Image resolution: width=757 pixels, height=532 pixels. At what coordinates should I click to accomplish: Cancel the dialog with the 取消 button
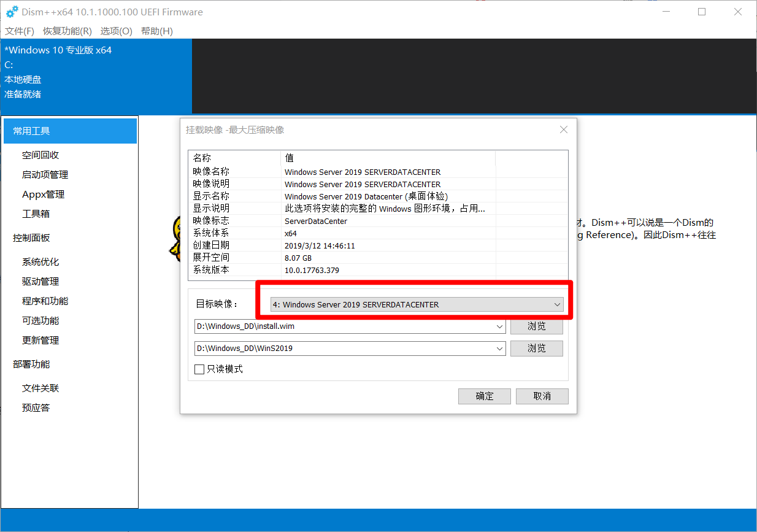point(542,396)
